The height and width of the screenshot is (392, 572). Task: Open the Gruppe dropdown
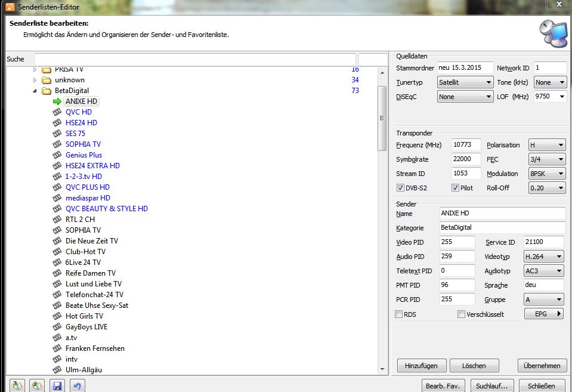(x=543, y=300)
